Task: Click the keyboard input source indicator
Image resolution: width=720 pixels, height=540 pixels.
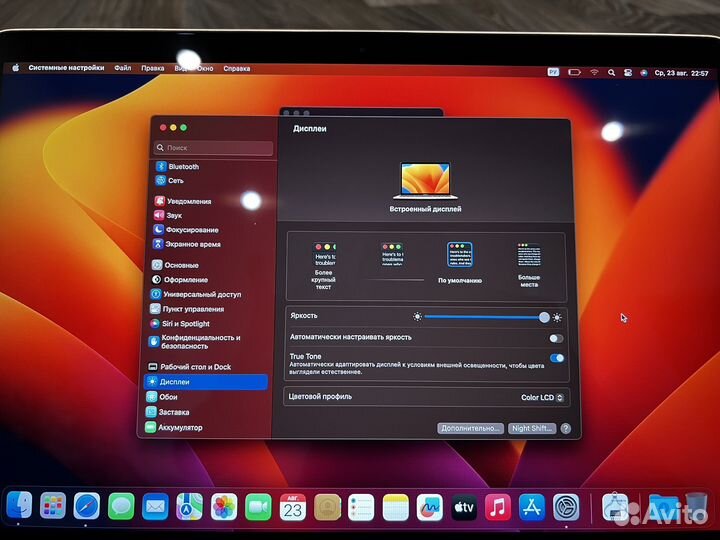Action: click(x=554, y=72)
